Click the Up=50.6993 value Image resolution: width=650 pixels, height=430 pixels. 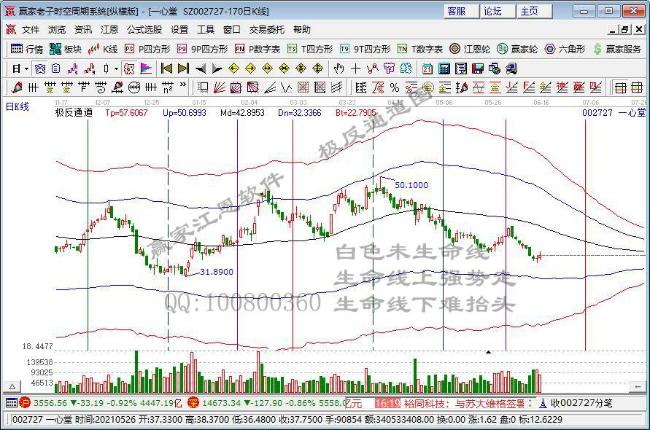[184, 112]
